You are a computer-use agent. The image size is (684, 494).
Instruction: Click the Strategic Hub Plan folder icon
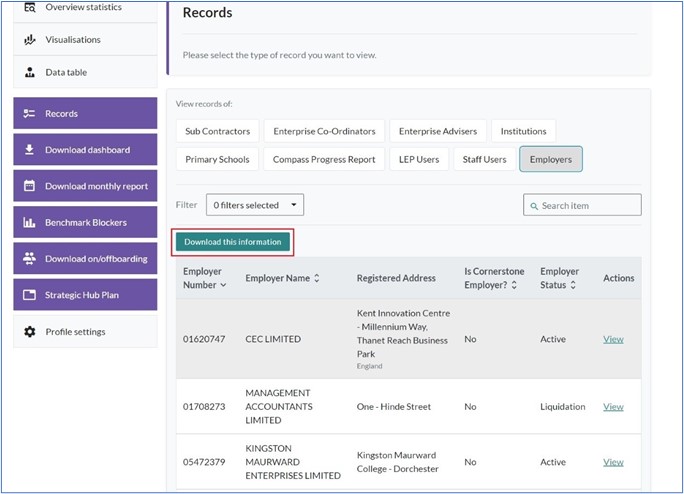point(29,295)
